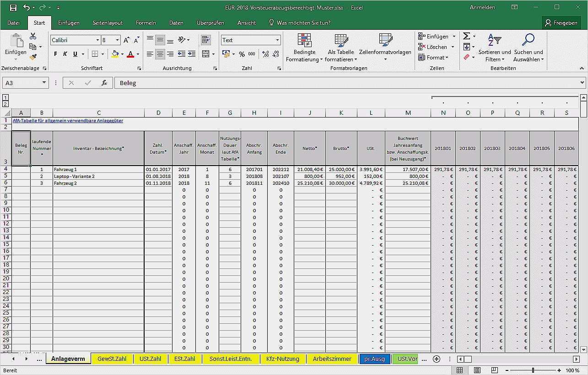Image resolution: width=588 pixels, height=375 pixels.
Task: Toggle italic formatting
Action: [65, 54]
